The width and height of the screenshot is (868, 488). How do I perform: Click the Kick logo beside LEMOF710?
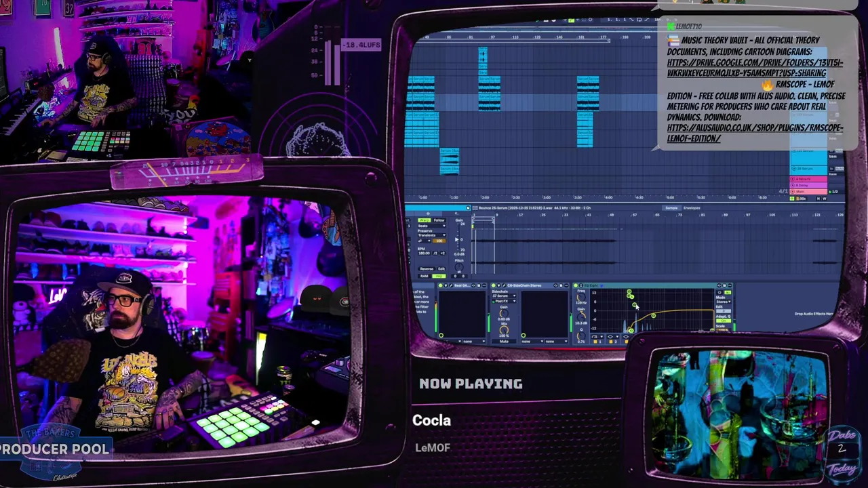coord(671,26)
